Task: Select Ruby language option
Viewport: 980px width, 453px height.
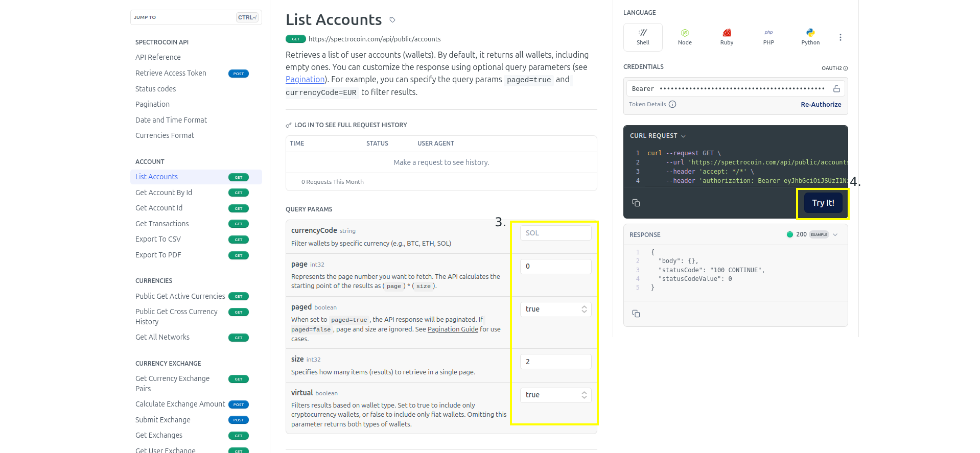Action: tap(727, 37)
